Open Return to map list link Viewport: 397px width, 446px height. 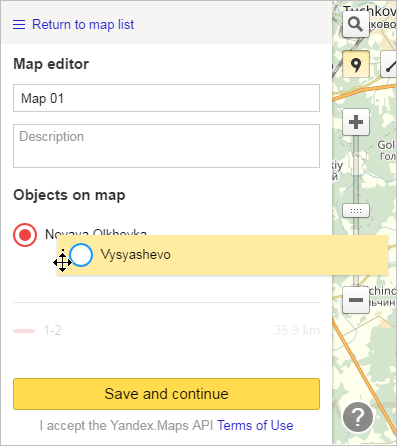[x=83, y=25]
